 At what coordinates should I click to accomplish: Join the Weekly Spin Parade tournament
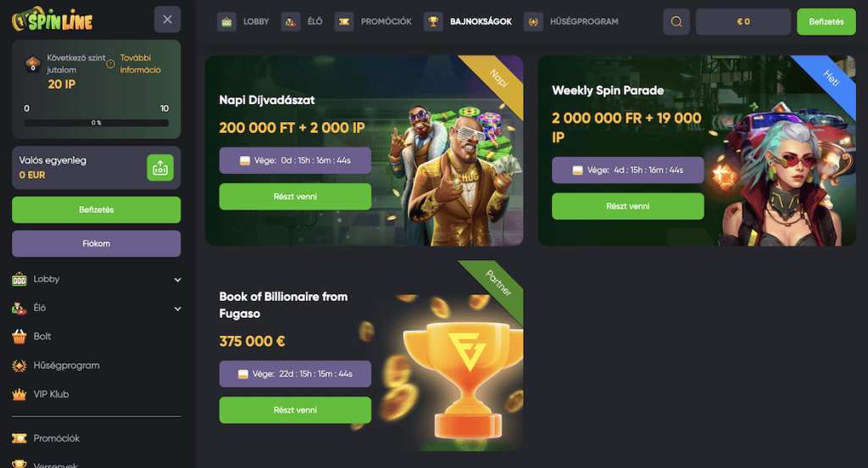coord(628,206)
